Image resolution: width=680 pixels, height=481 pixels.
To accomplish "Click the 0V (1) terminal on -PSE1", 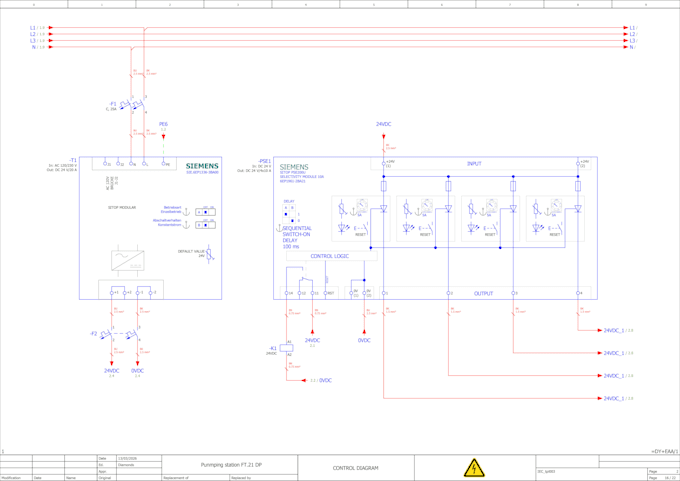I will 351,294.
